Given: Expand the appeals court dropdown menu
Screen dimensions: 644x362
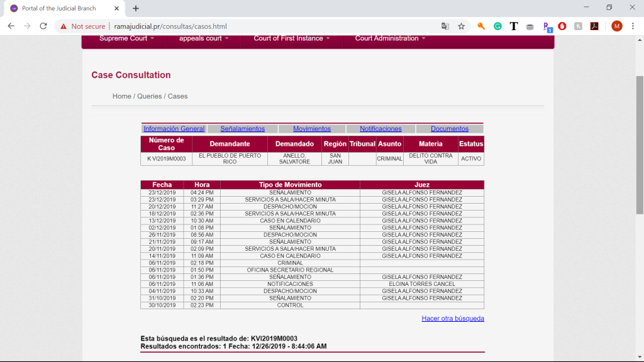Looking at the screenshot, I should [204, 38].
